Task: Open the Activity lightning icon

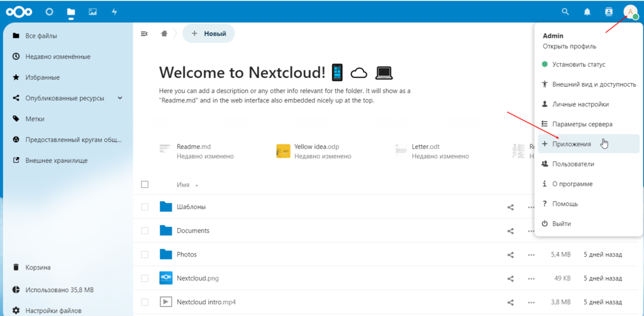Action: [x=114, y=11]
